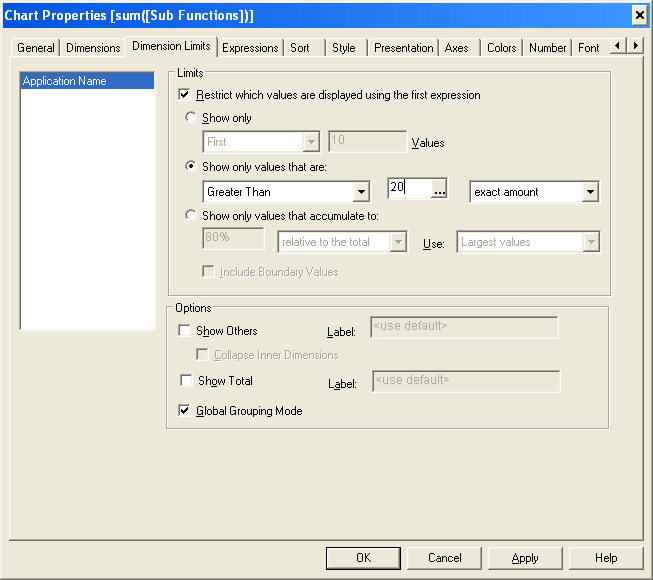Enable the Show Total checkbox

(x=186, y=381)
